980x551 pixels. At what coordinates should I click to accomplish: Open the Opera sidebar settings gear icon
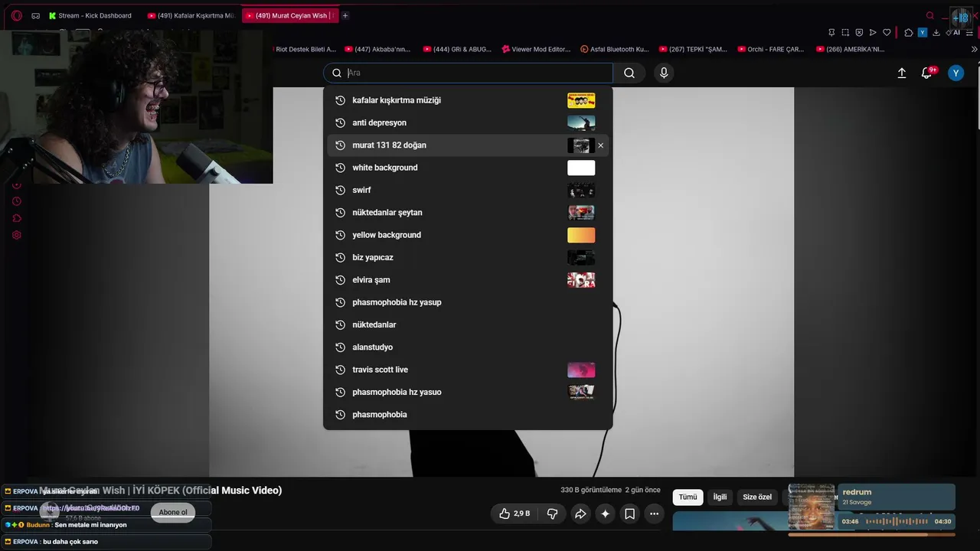[x=16, y=235]
